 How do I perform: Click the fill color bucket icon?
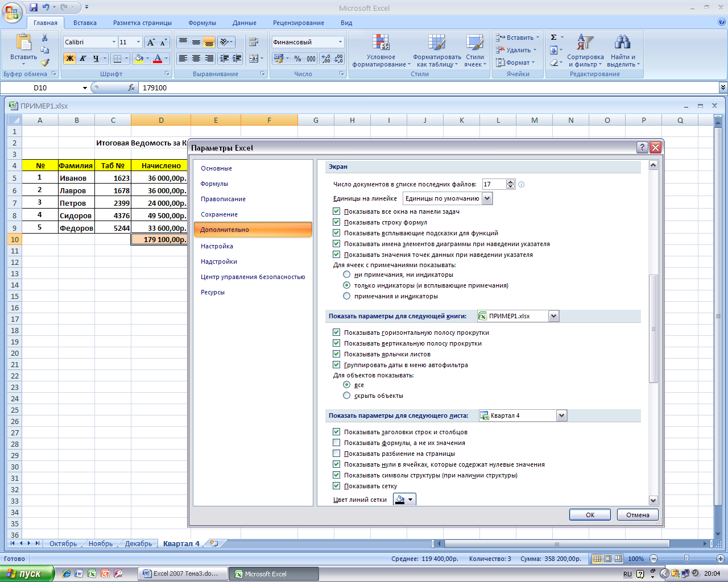click(x=138, y=58)
